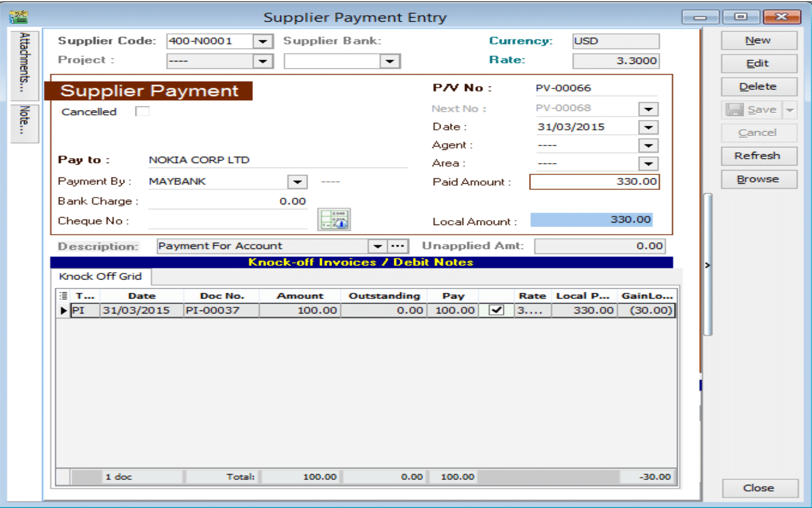812x508 pixels.
Task: Click the Local P... column header
Action: (x=584, y=296)
